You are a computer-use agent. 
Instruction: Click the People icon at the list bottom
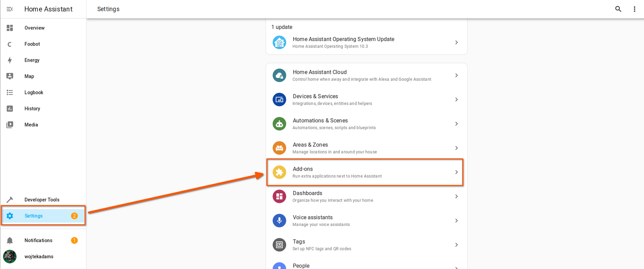279,266
